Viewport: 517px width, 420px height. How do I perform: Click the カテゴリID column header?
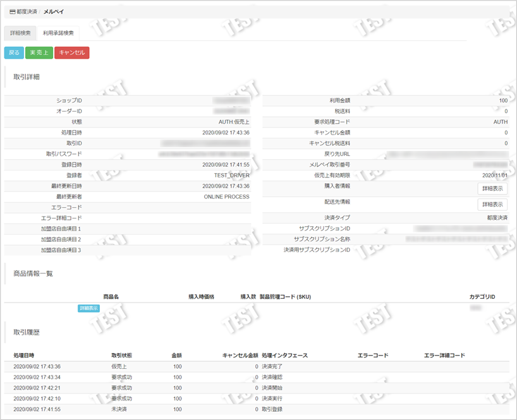[x=482, y=296]
